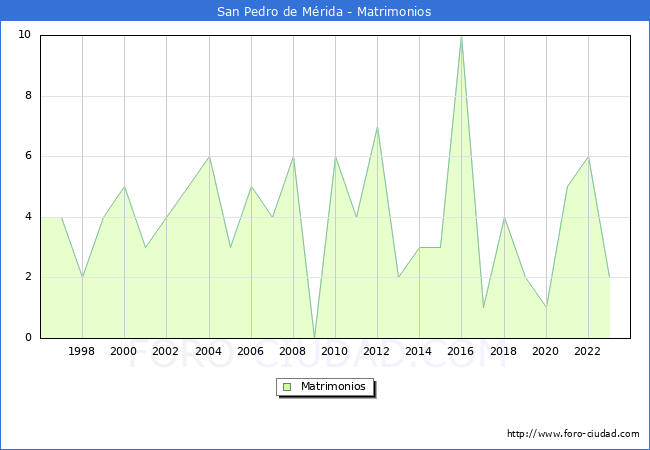
Task: Click the 6 y-axis label
Action: click(x=27, y=156)
